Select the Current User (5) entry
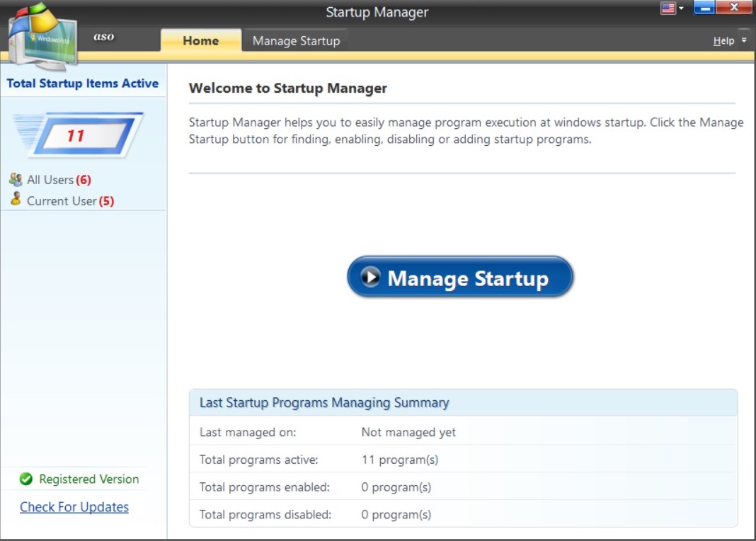The height and width of the screenshot is (541, 756). [70, 201]
